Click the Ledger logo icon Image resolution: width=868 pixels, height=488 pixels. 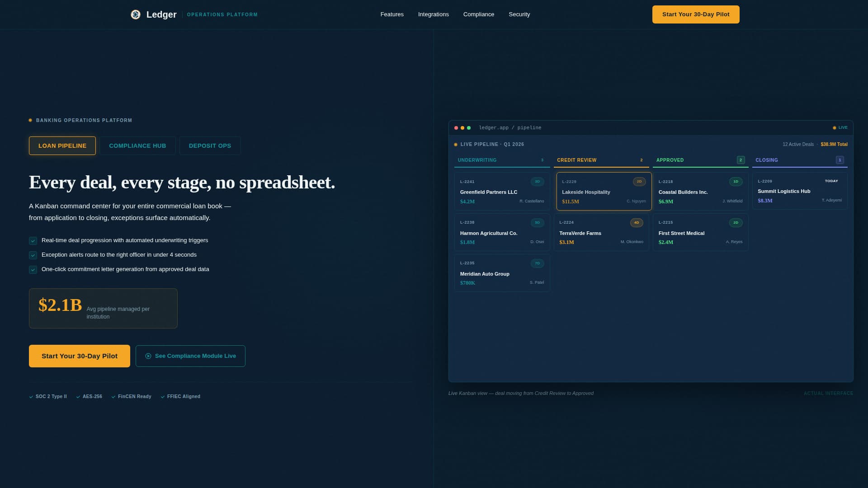click(136, 14)
